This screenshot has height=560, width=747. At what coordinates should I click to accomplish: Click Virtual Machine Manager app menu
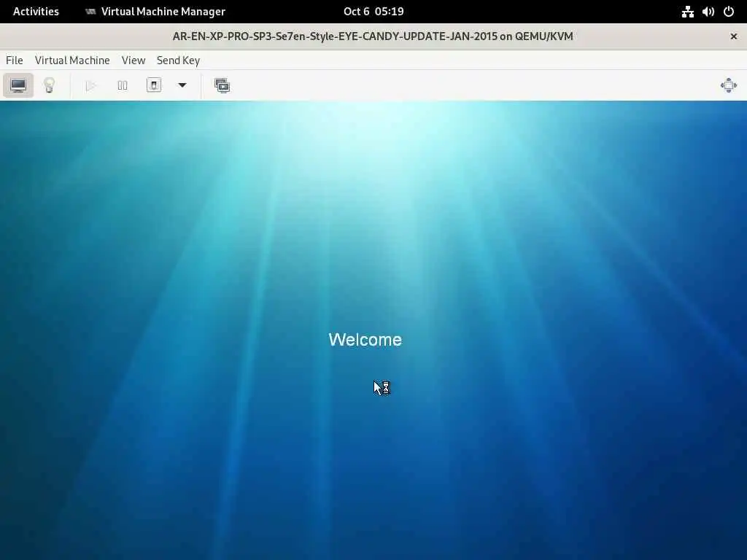click(155, 12)
